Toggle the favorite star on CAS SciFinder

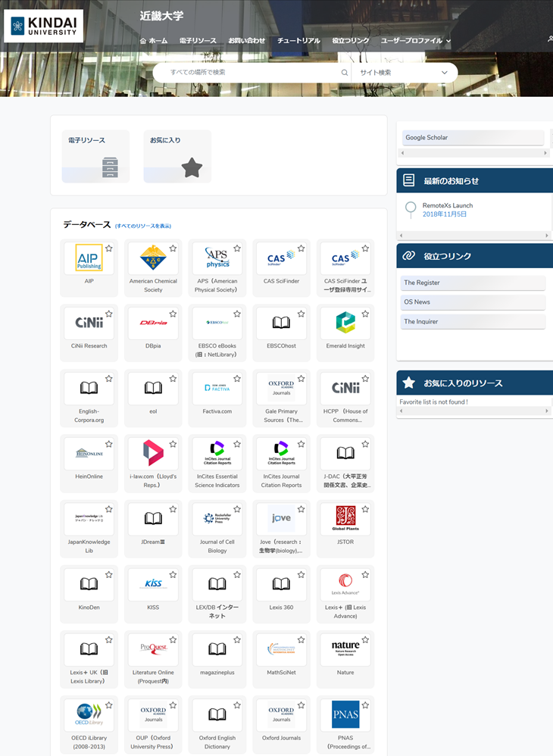point(301,248)
